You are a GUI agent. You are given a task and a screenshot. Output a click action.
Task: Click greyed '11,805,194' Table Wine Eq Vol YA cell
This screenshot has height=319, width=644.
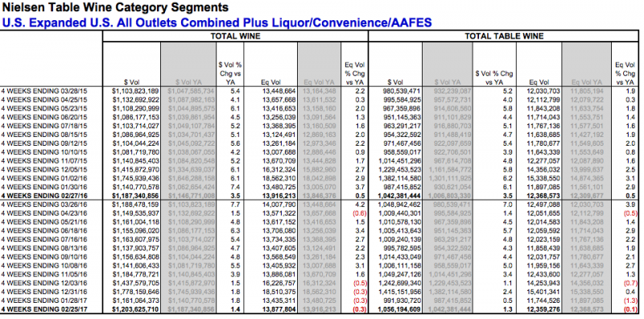coord(587,90)
